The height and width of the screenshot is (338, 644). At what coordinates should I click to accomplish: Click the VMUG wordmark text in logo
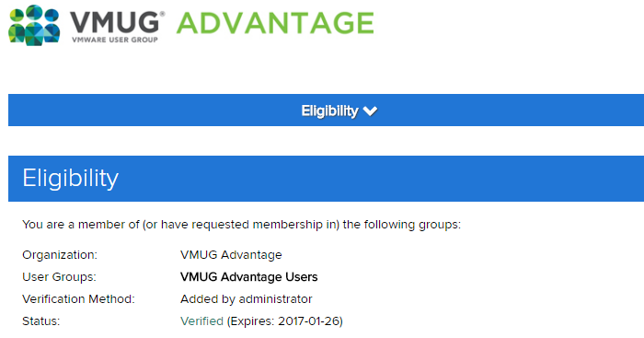coord(114,22)
